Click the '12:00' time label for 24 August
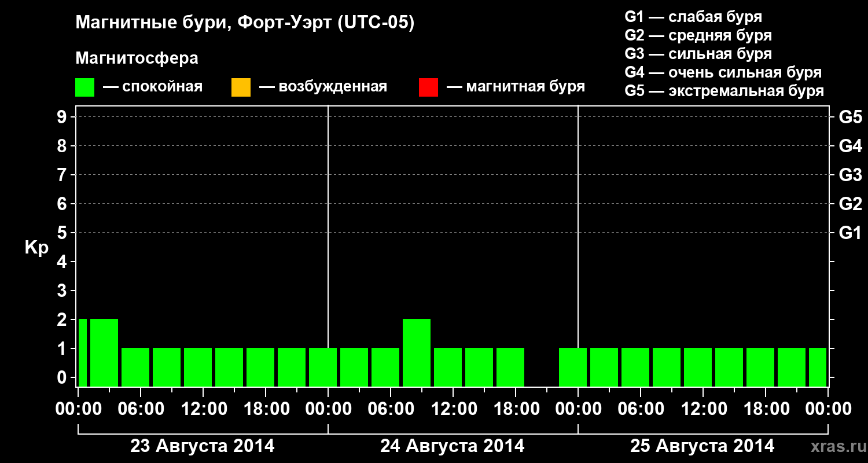 coord(453,409)
